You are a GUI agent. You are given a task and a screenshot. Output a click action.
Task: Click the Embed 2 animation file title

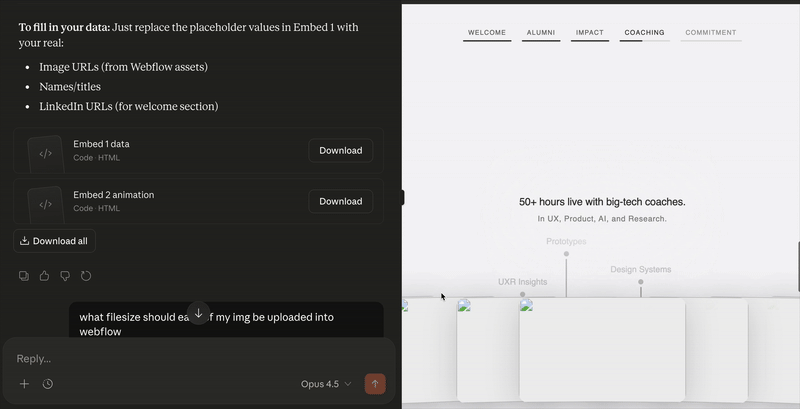coord(113,195)
